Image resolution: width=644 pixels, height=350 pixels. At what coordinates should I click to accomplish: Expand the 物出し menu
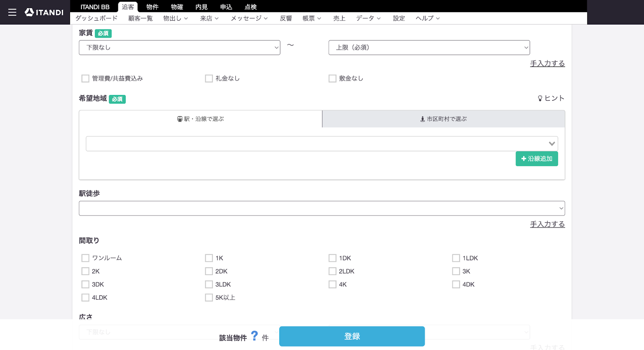pyautogui.click(x=175, y=19)
